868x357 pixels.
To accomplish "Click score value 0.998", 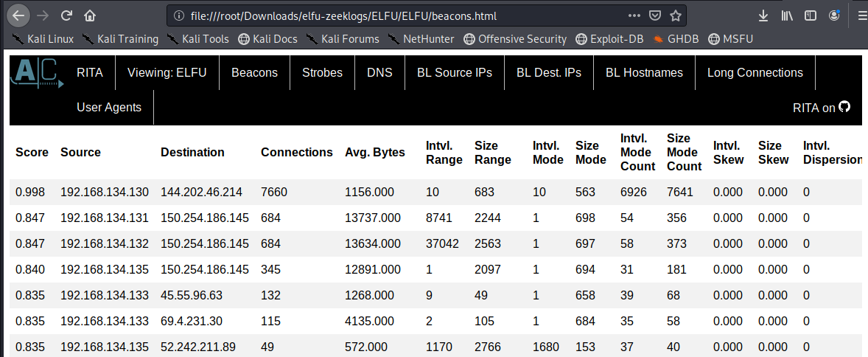I will click(x=30, y=193).
